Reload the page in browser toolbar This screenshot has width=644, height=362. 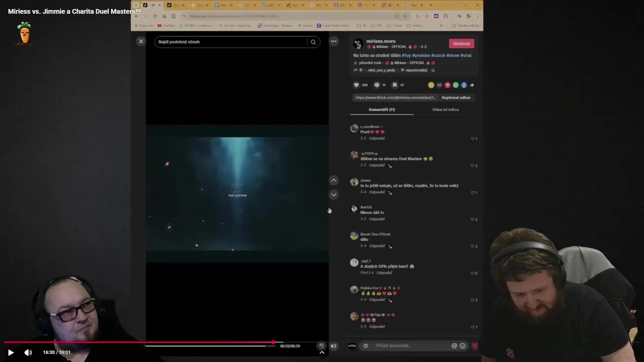[x=155, y=16]
